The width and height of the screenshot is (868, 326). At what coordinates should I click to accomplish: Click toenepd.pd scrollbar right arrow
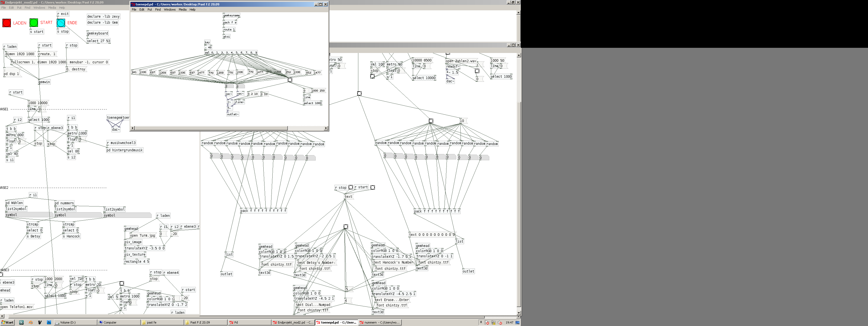tap(326, 128)
